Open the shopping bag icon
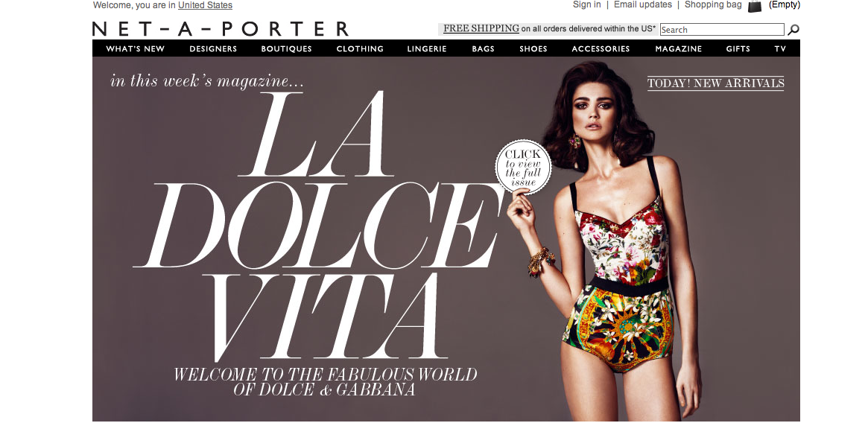 (755, 5)
